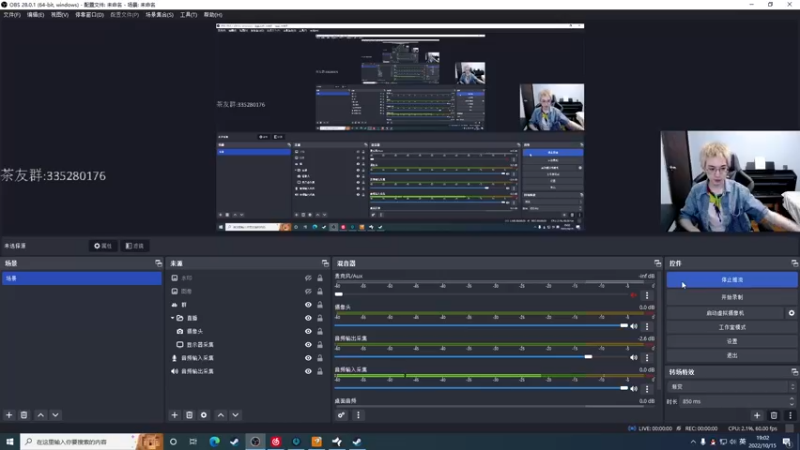Mute the 摄像头 mixer channel

tap(634, 326)
